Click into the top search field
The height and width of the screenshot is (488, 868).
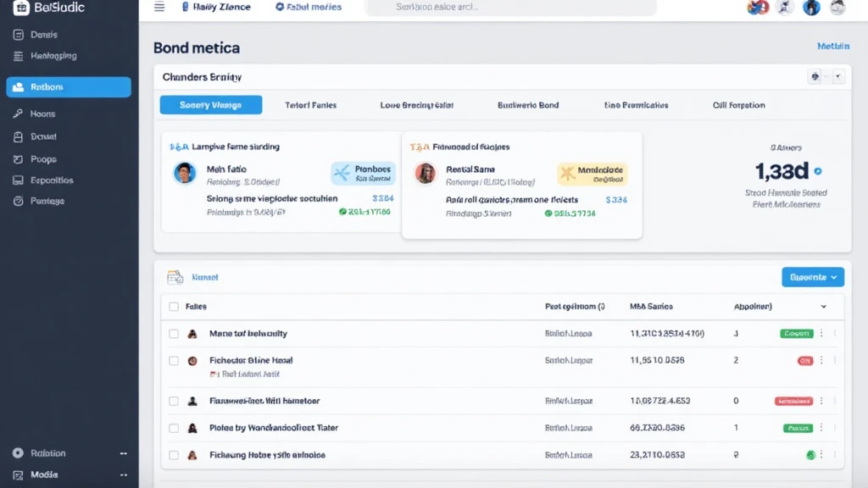coord(509,7)
